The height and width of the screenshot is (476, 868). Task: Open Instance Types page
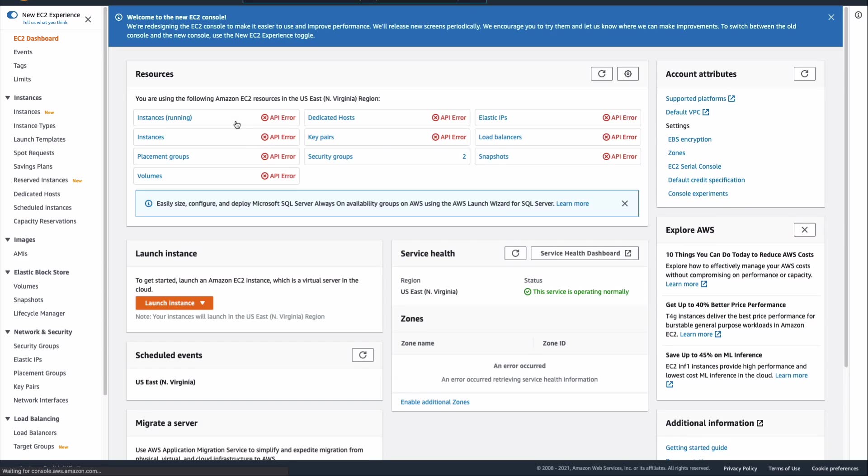pyautogui.click(x=34, y=126)
